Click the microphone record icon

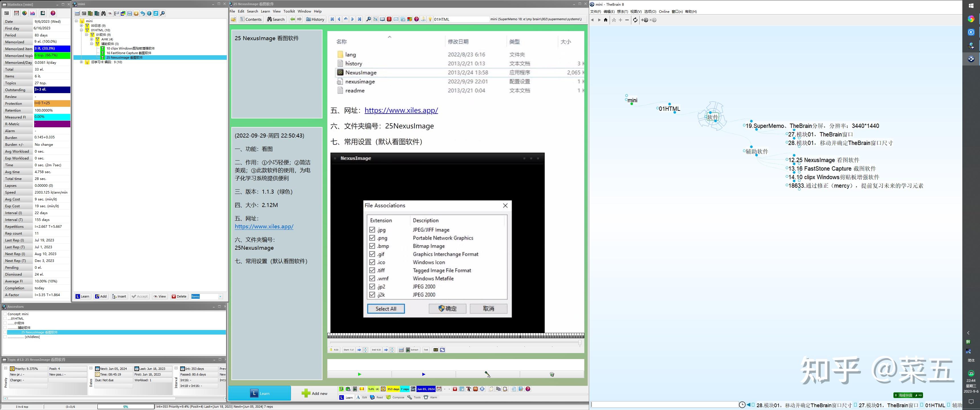(x=487, y=374)
